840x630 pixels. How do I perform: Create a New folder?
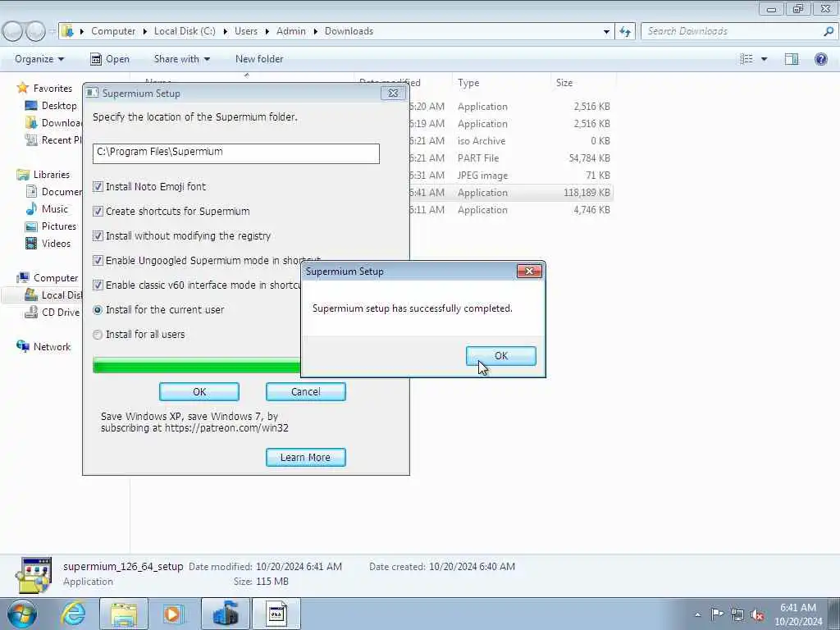(259, 59)
